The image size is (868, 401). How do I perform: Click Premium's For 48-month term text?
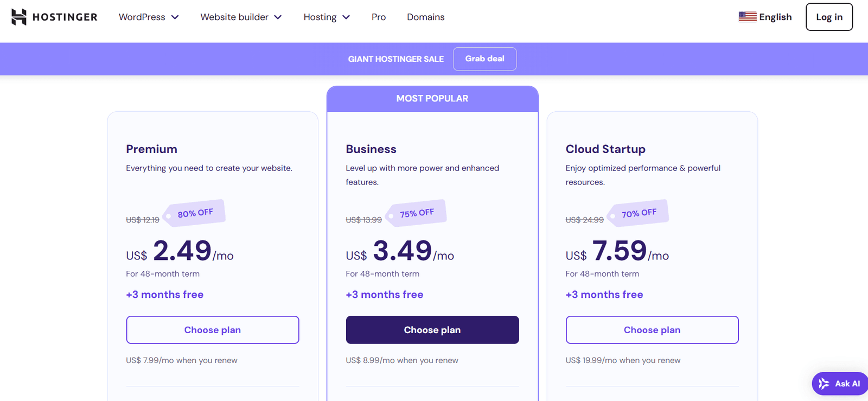coord(163,274)
